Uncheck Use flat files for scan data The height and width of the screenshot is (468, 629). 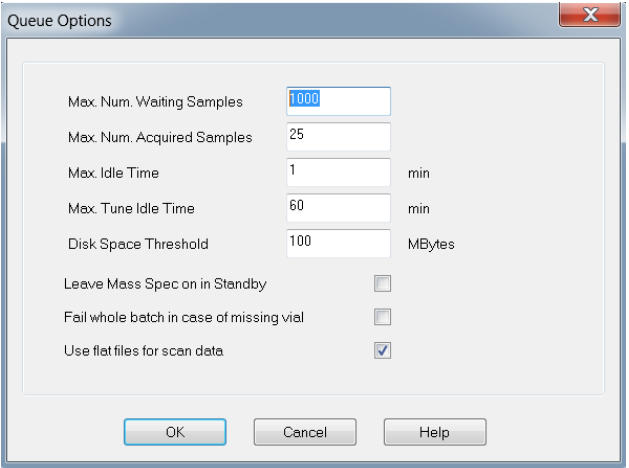pyautogui.click(x=382, y=351)
